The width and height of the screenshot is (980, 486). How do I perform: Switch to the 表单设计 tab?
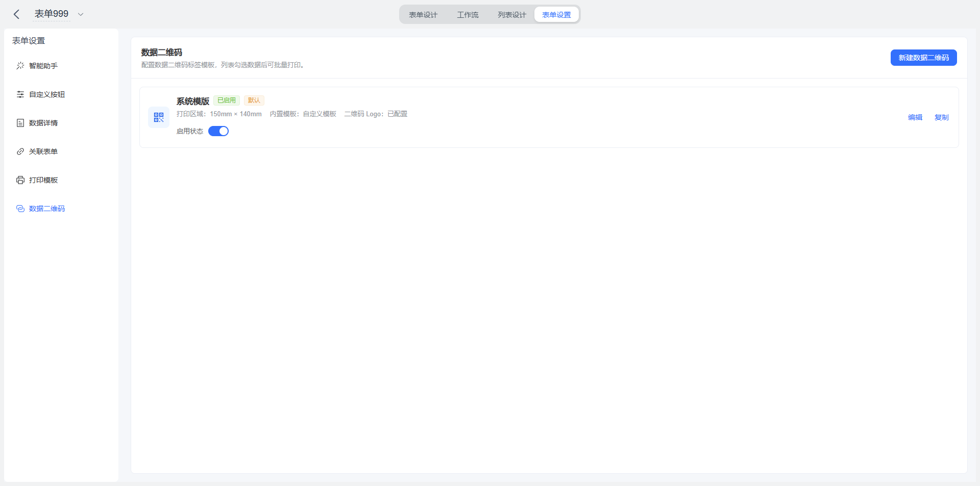coord(423,15)
